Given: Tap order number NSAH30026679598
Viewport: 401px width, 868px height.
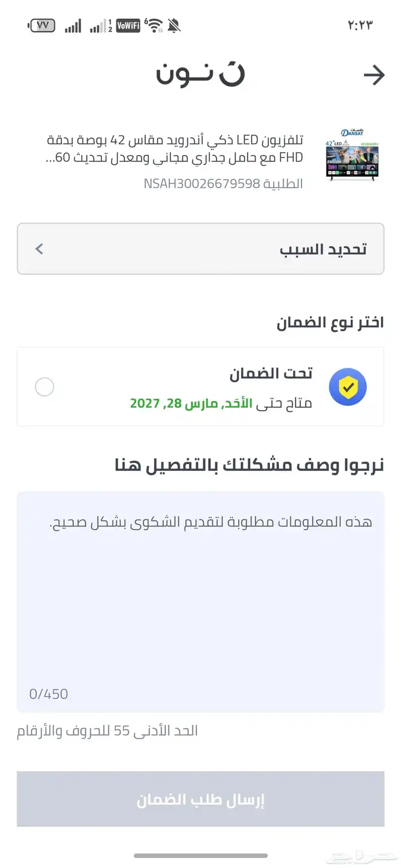Looking at the screenshot, I should [223, 184].
